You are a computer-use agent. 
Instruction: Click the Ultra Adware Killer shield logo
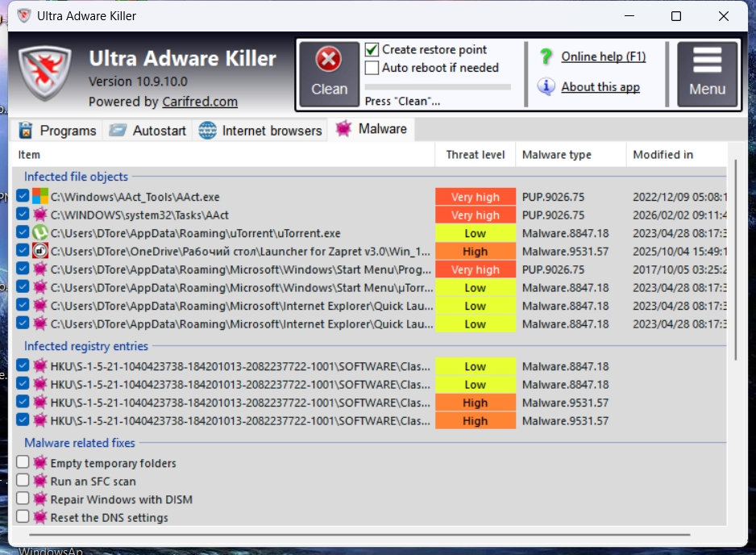(x=45, y=73)
